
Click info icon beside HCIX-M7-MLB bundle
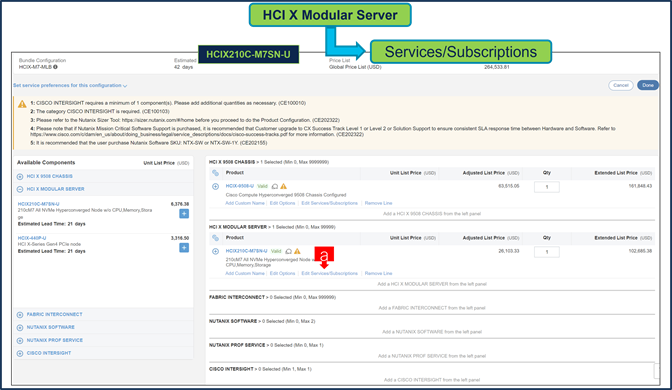click(55, 67)
